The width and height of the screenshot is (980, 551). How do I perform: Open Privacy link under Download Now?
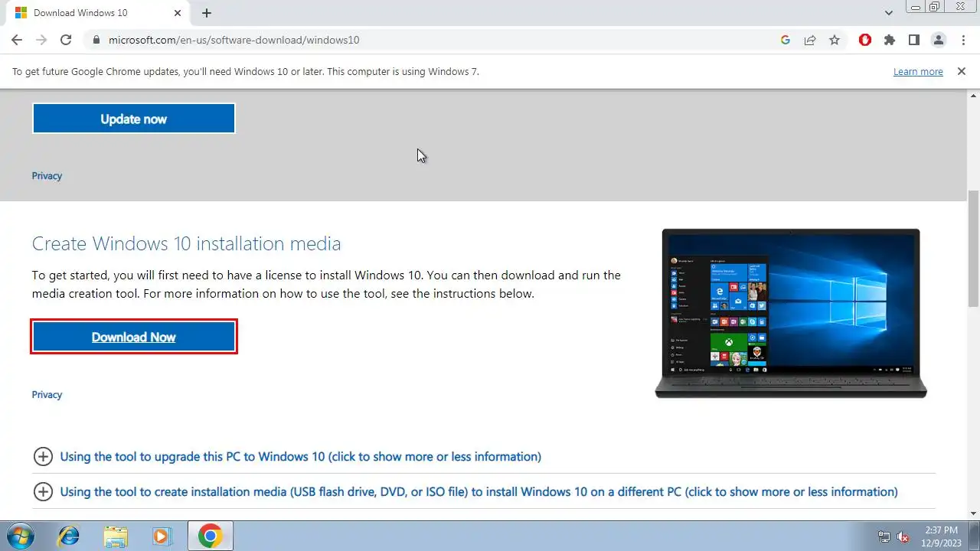click(47, 395)
